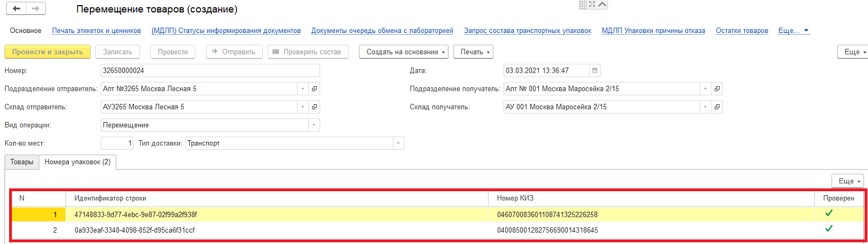Collapse the panel with top chevron icon
Image resolution: width=868 pixels, height=244 pixels.
click(x=602, y=5)
